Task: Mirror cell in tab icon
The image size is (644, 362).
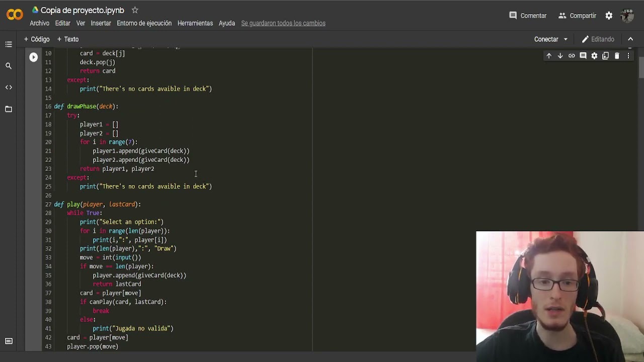Action: click(606, 56)
